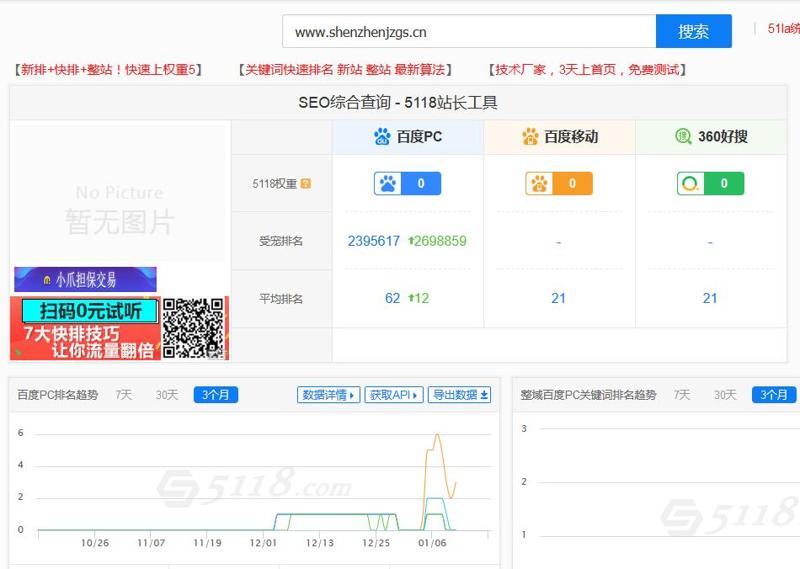Click the 平均排名 row label

pos(281,299)
